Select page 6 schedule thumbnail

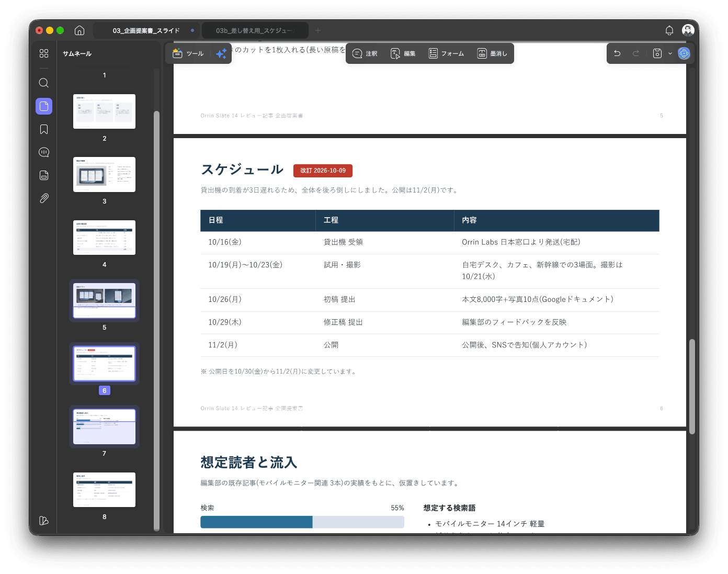(104, 364)
